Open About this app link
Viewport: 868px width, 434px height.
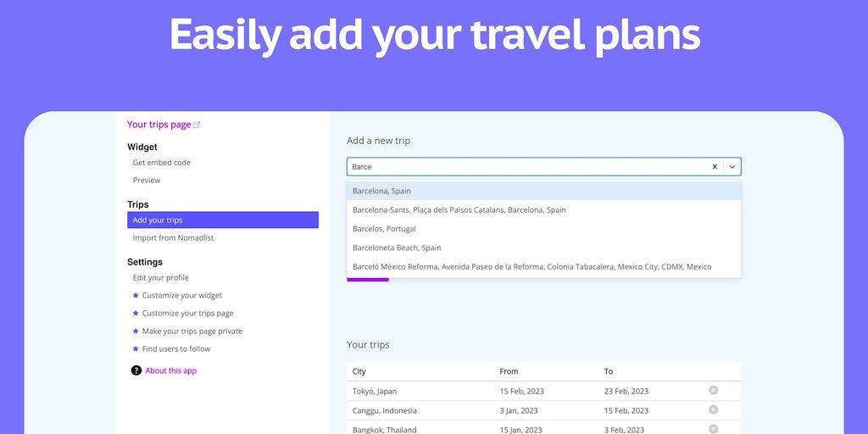pyautogui.click(x=170, y=370)
